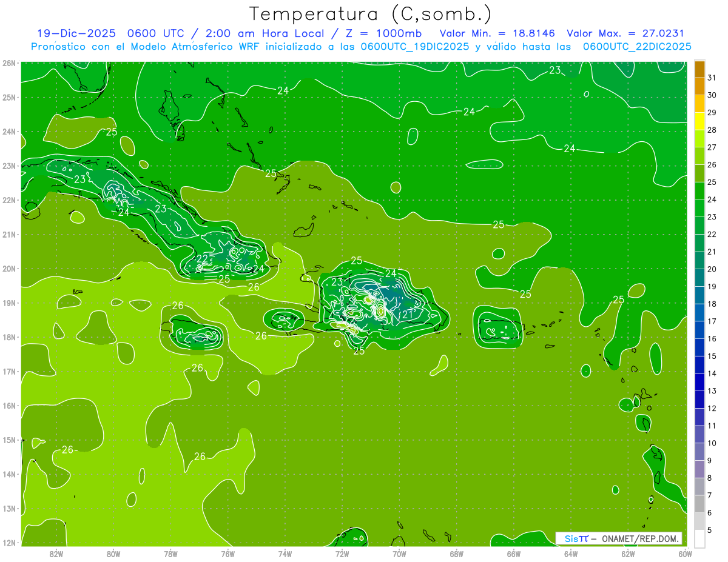Image resolution: width=728 pixels, height=562 pixels.
Task: Click the 22N latitude axis label
Action: click(x=8, y=200)
